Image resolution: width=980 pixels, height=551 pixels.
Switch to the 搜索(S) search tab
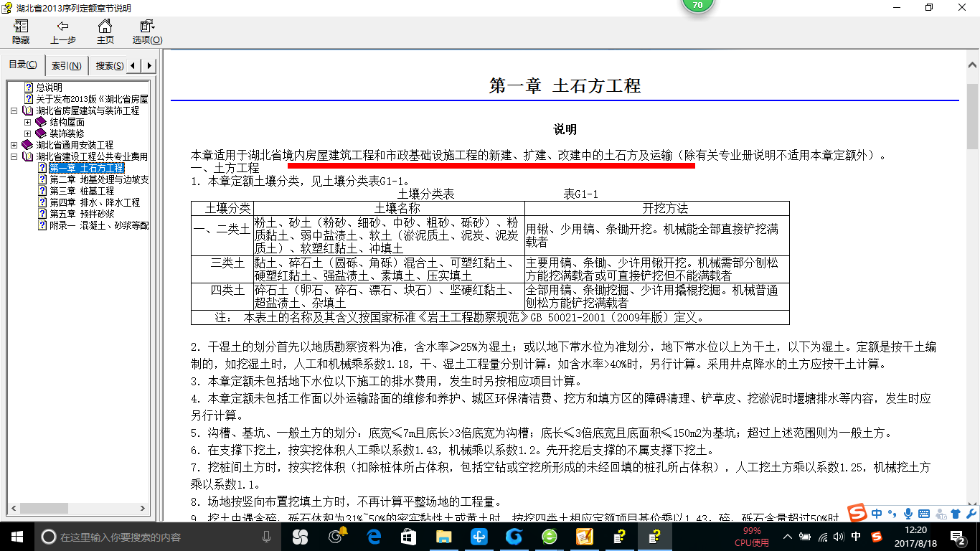(109, 66)
